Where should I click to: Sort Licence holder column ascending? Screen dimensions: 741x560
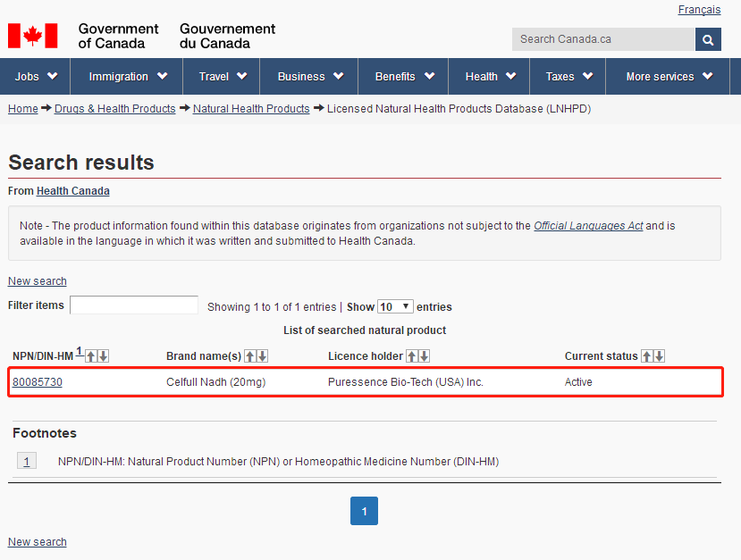411,356
